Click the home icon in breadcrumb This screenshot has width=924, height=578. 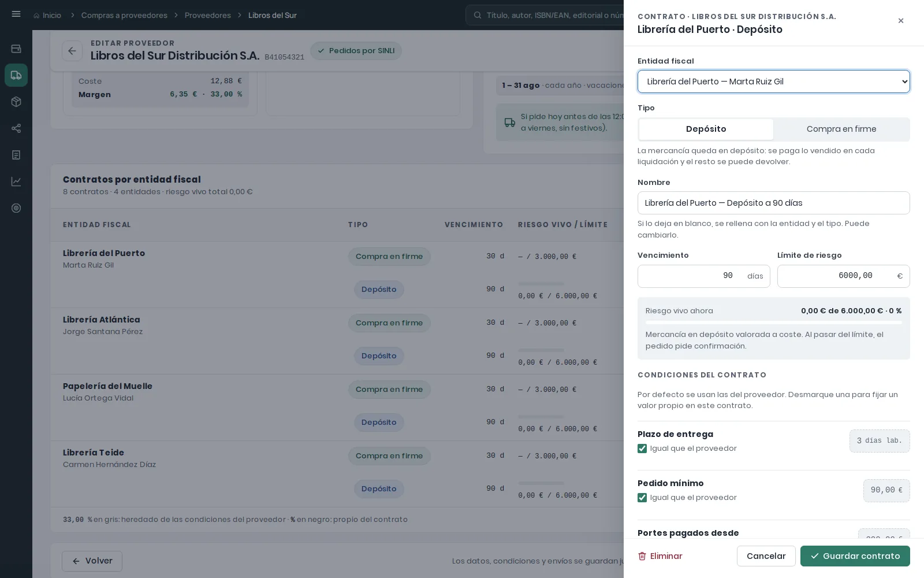36,16
